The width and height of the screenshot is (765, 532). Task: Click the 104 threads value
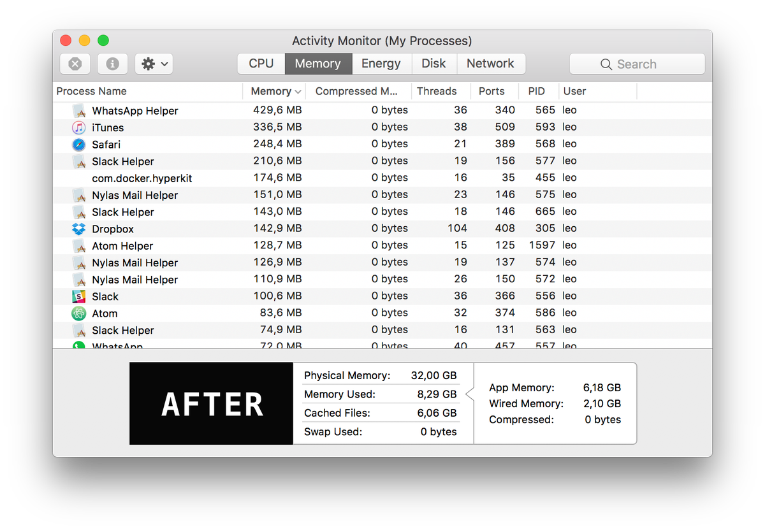[x=457, y=228]
